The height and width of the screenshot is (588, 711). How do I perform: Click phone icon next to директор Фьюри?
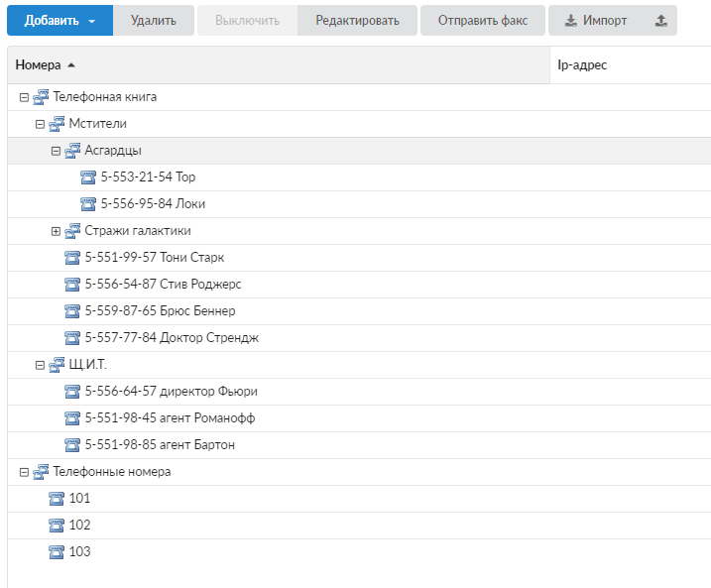72,392
